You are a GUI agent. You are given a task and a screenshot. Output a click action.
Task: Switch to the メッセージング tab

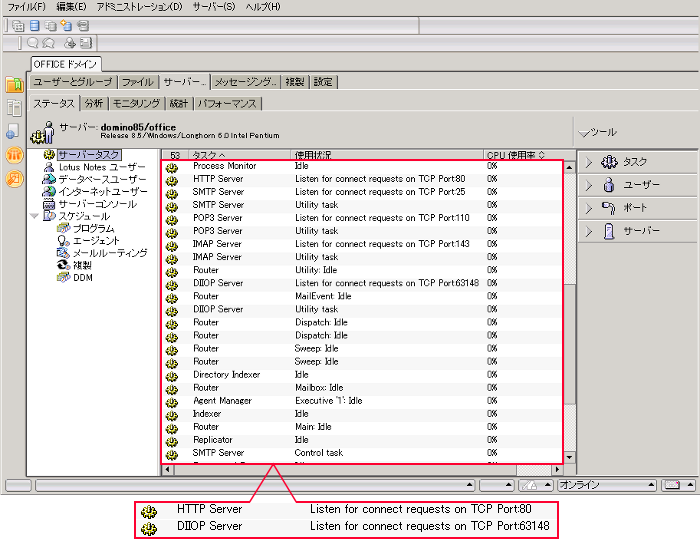(x=244, y=82)
